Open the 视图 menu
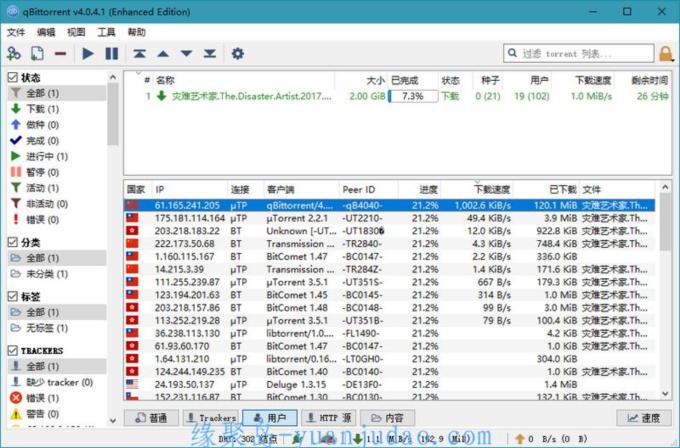680x448 pixels. 76,33
